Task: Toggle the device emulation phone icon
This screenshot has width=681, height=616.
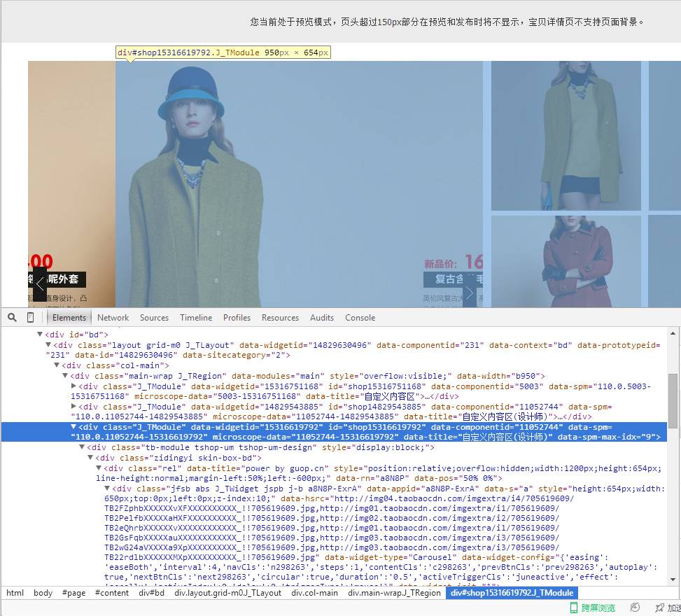Action: tap(29, 317)
